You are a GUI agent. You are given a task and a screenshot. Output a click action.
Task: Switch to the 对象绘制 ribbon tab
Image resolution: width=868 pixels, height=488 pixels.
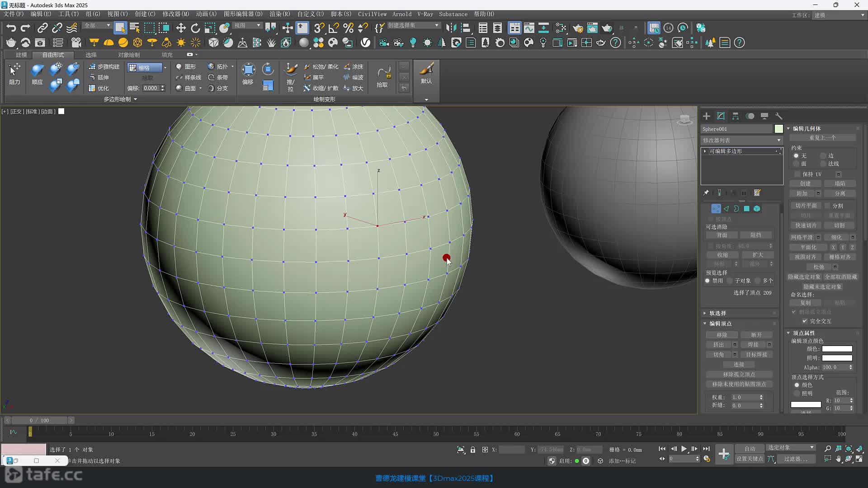tap(129, 55)
